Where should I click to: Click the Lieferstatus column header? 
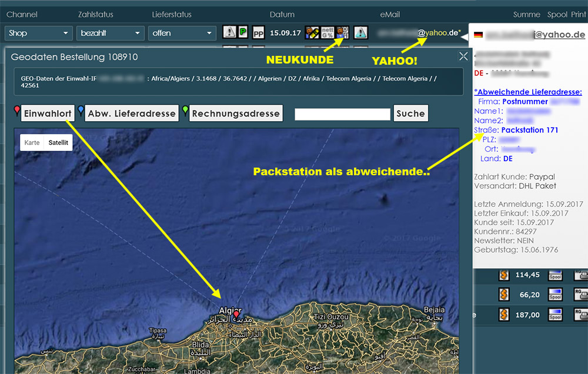coord(172,15)
